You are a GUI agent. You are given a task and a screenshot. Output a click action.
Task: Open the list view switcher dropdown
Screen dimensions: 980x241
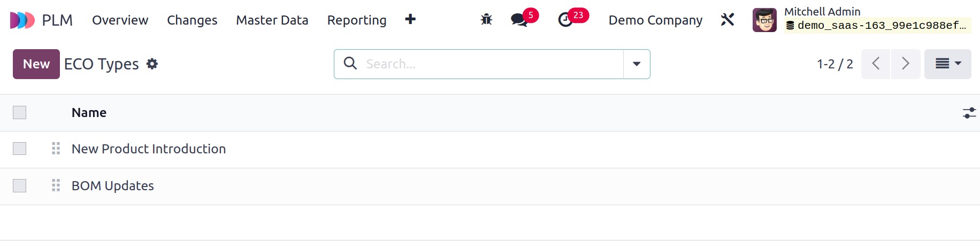coord(948,64)
